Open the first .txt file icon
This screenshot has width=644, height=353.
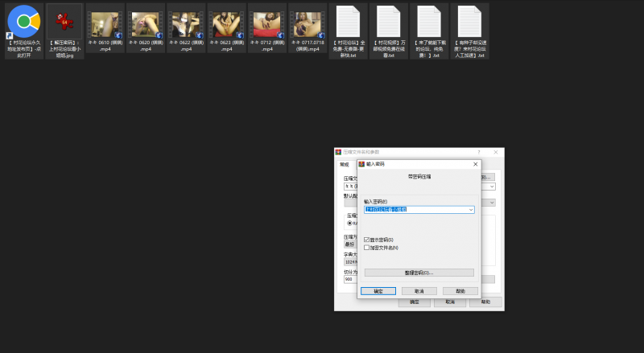click(349, 22)
